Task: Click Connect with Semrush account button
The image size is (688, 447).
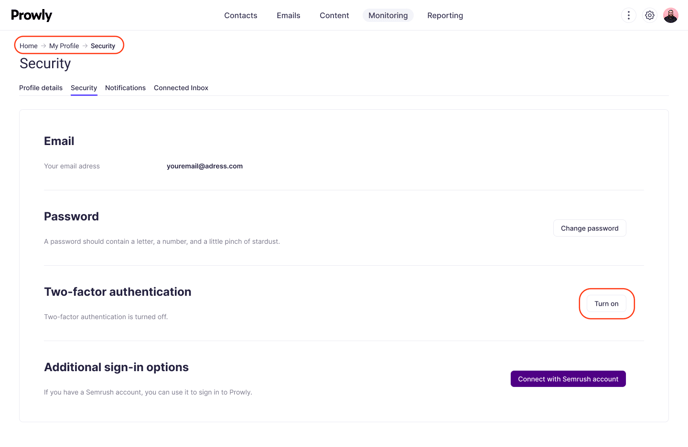Action: 568,379
